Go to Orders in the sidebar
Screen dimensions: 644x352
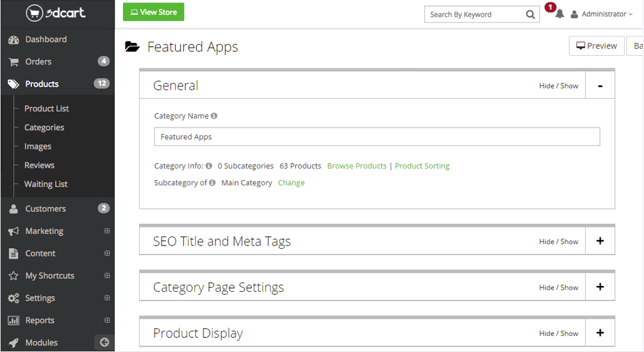[38, 62]
